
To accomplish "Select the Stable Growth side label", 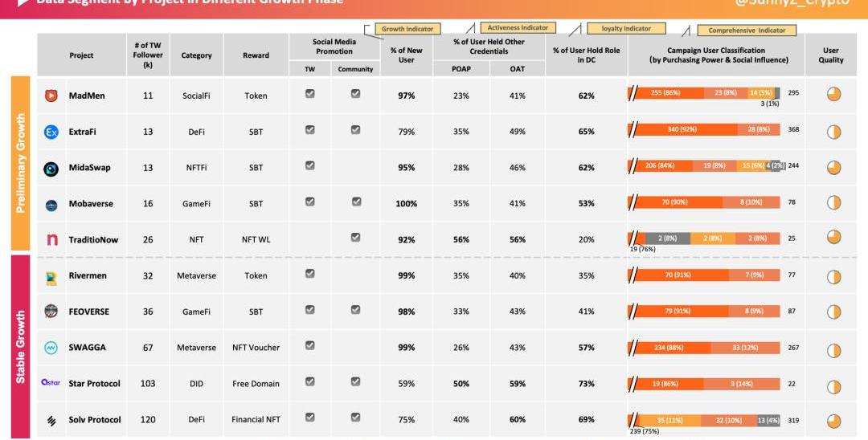I will click(x=20, y=347).
